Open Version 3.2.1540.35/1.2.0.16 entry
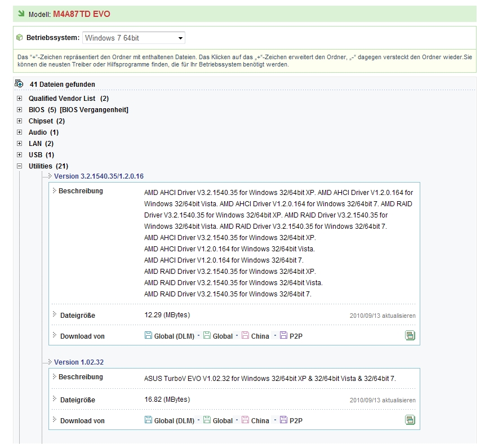The height and width of the screenshot is (448, 480). [99, 176]
